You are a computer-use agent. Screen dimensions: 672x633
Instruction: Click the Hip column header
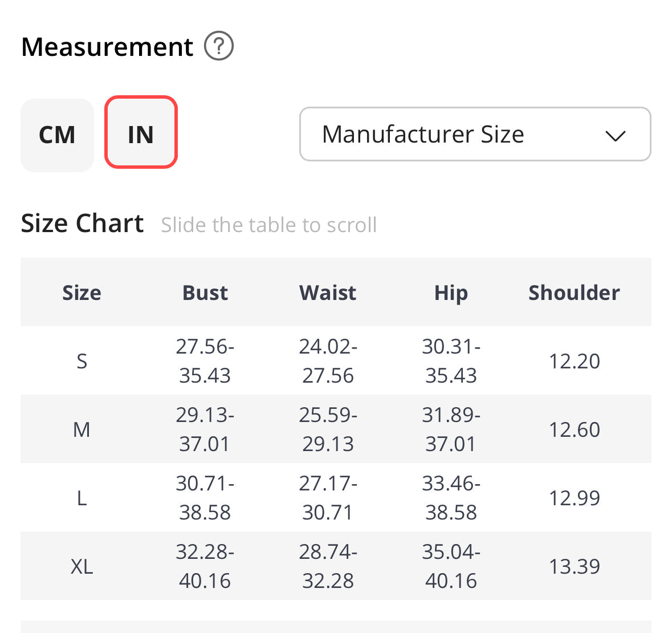[451, 293]
